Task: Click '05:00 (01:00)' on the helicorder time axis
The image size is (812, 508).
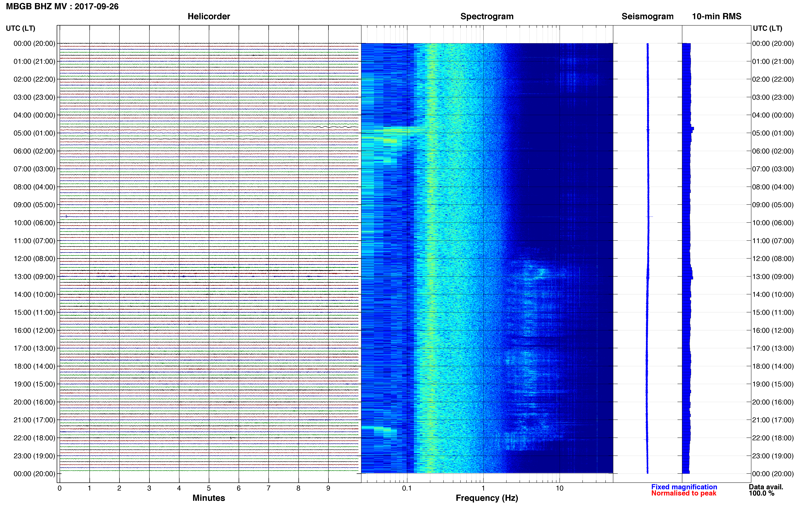Action: 34,133
